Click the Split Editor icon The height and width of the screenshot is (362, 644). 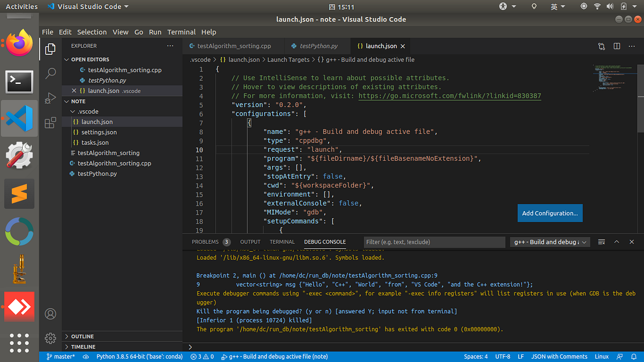coord(617,46)
